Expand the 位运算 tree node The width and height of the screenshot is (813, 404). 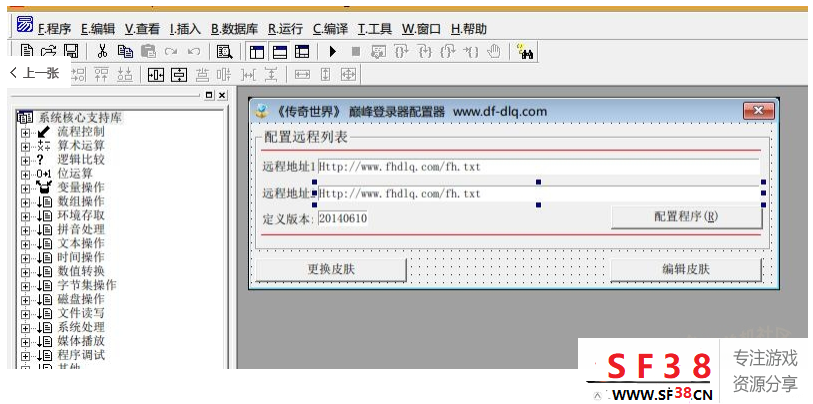pos(25,175)
